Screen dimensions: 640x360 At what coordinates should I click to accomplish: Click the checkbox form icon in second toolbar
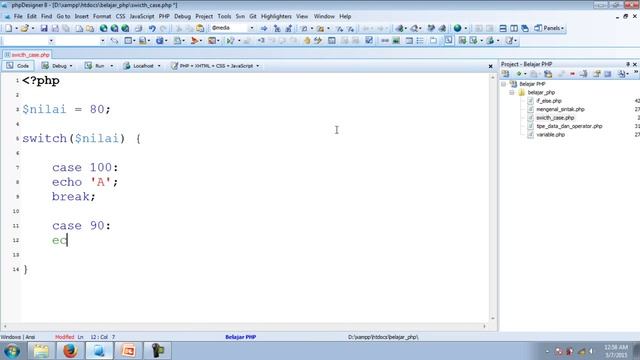[x=369, y=40]
